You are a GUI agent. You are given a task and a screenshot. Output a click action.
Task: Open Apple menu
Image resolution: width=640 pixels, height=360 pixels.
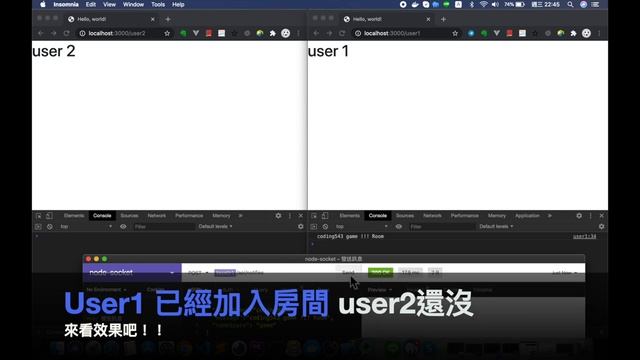click(x=43, y=4)
